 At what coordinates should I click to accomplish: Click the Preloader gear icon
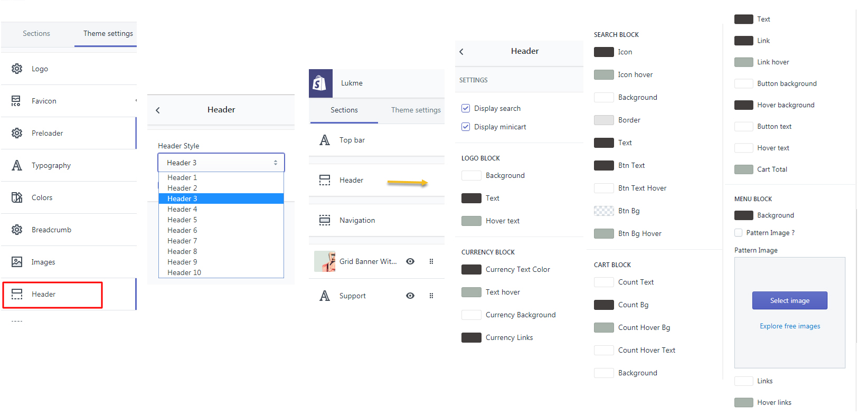(x=17, y=133)
